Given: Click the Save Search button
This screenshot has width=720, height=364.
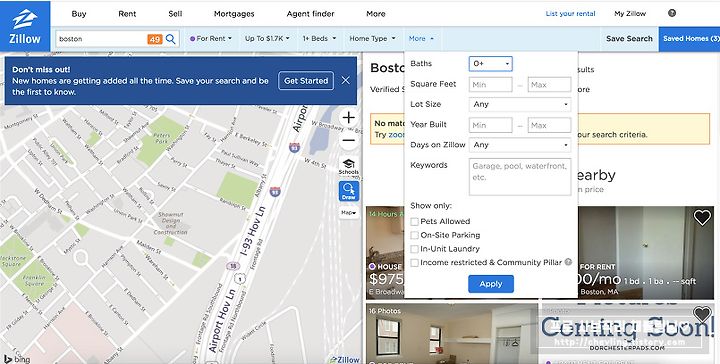Looking at the screenshot, I should [x=629, y=39].
